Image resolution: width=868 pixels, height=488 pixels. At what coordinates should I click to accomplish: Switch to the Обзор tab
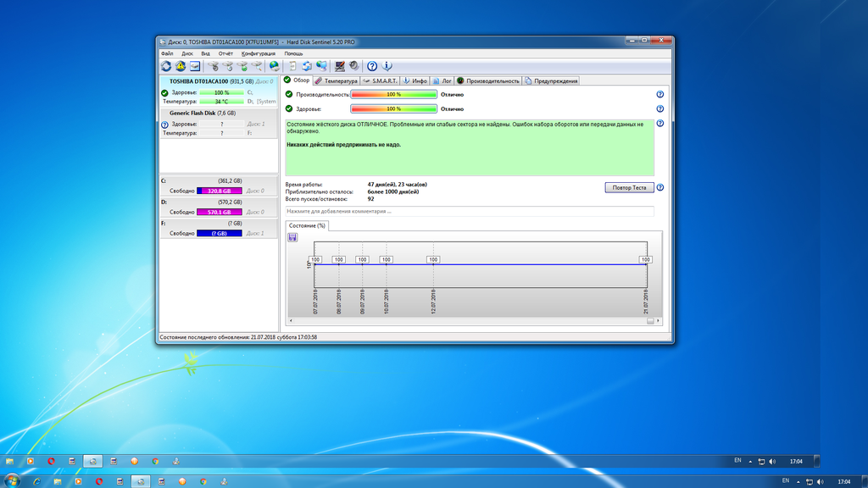[x=298, y=80]
